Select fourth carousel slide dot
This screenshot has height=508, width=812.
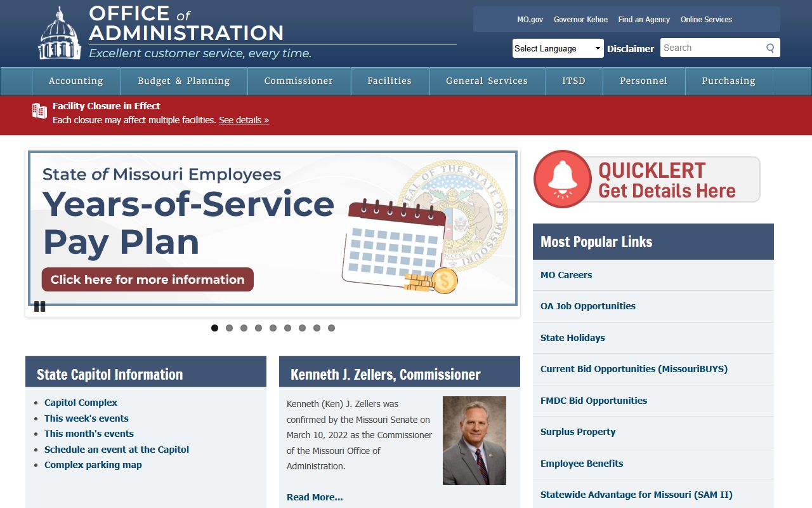point(258,328)
